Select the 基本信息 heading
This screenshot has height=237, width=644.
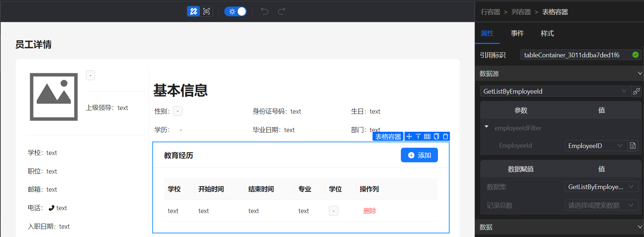180,90
